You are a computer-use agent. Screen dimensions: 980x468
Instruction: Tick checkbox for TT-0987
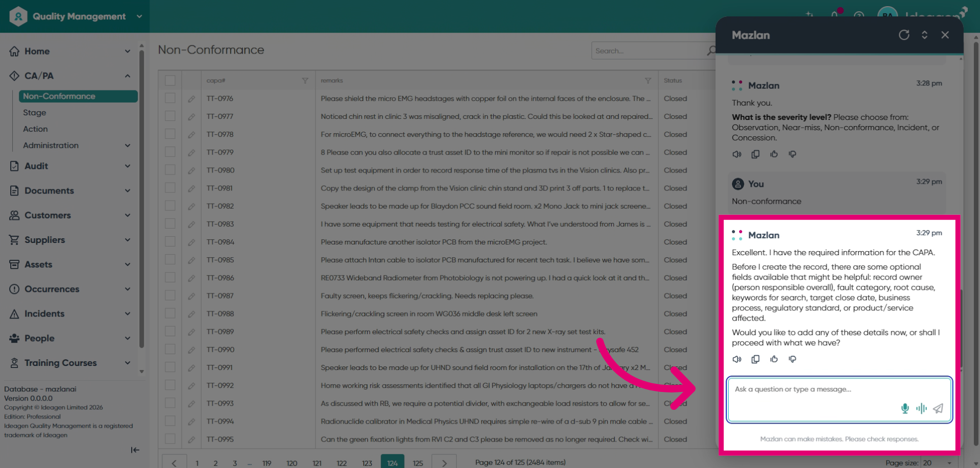pos(170,295)
